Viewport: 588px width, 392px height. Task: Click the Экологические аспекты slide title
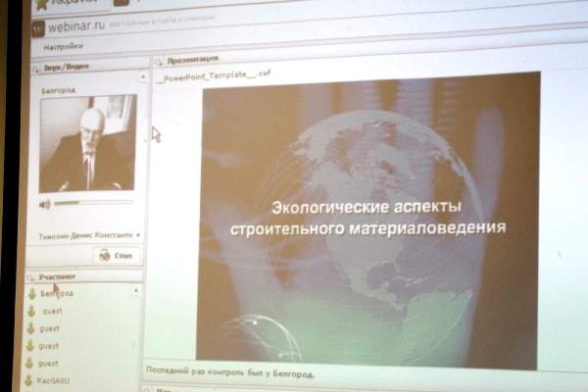(367, 218)
